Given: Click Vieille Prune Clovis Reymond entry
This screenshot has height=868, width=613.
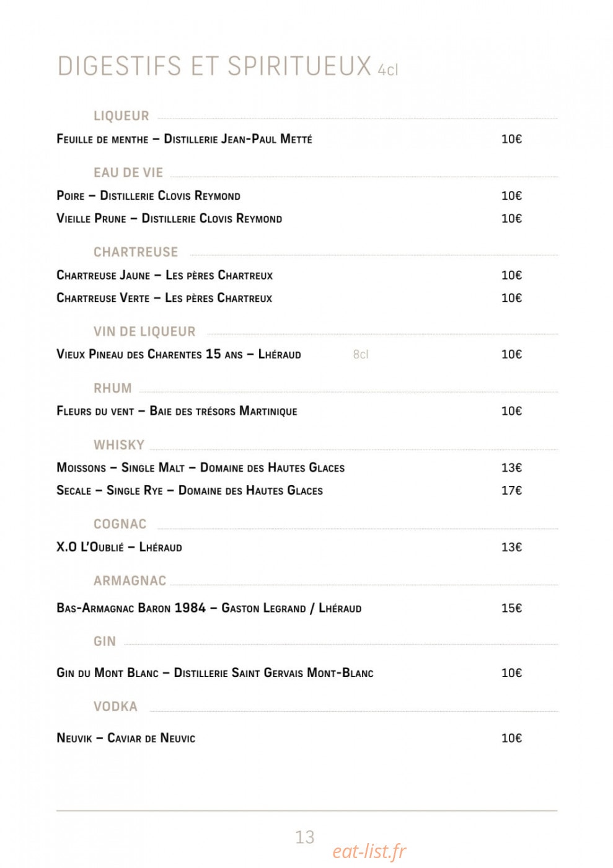Looking at the screenshot, I should tap(169, 219).
